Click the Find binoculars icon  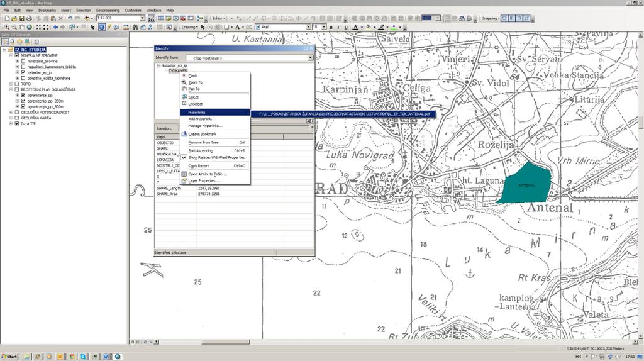tap(135, 27)
